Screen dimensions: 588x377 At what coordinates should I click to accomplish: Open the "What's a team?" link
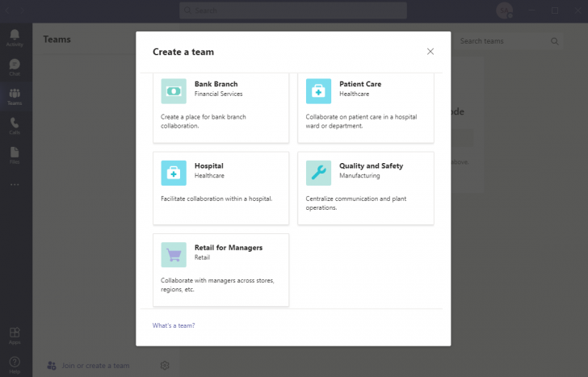click(174, 325)
